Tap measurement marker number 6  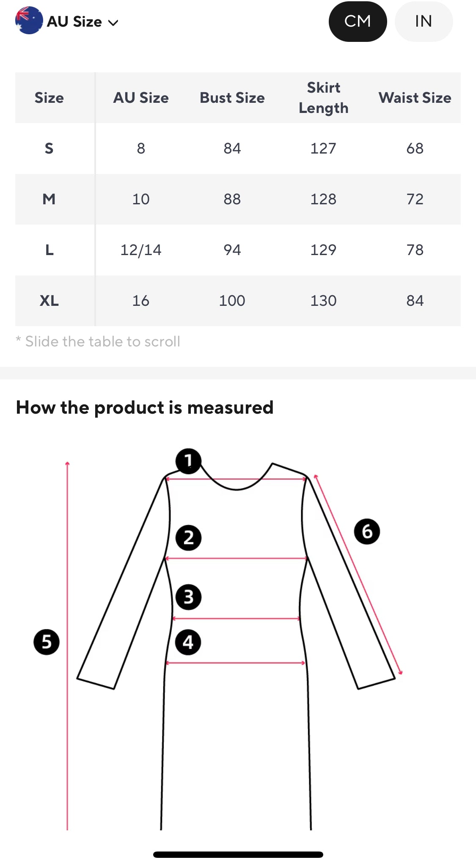pyautogui.click(x=367, y=532)
